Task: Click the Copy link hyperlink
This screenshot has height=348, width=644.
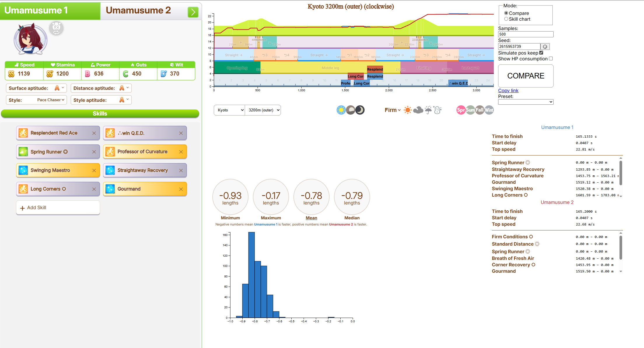Action: 508,90
